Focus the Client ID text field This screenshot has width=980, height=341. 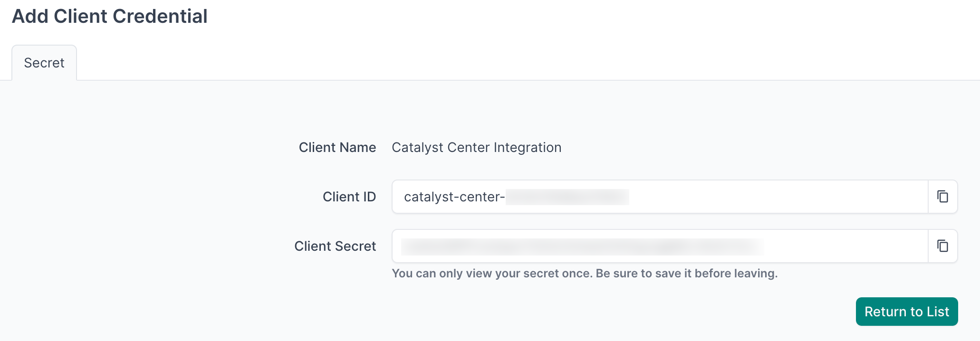tap(760, 197)
